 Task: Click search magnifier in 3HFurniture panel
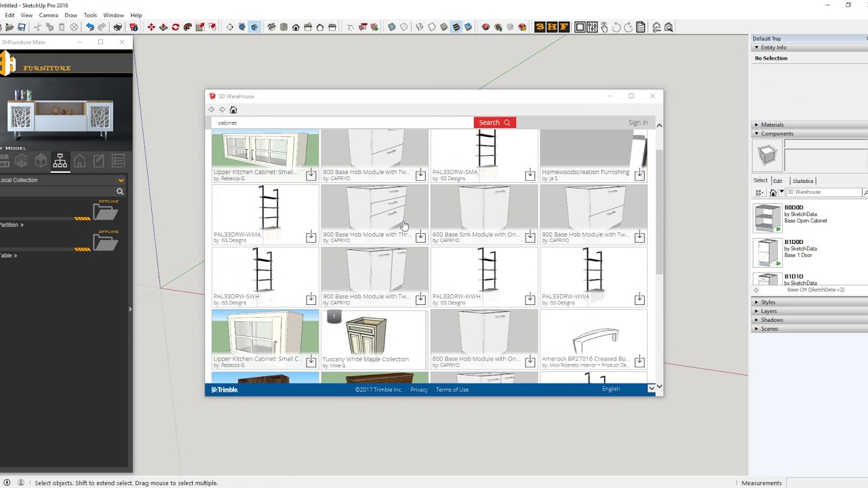tap(120, 192)
